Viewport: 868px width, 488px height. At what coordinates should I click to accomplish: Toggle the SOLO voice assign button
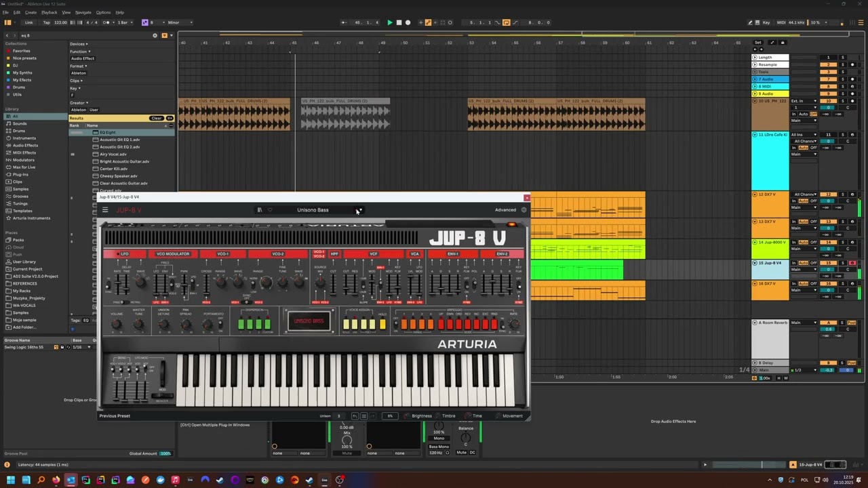pos(346,325)
